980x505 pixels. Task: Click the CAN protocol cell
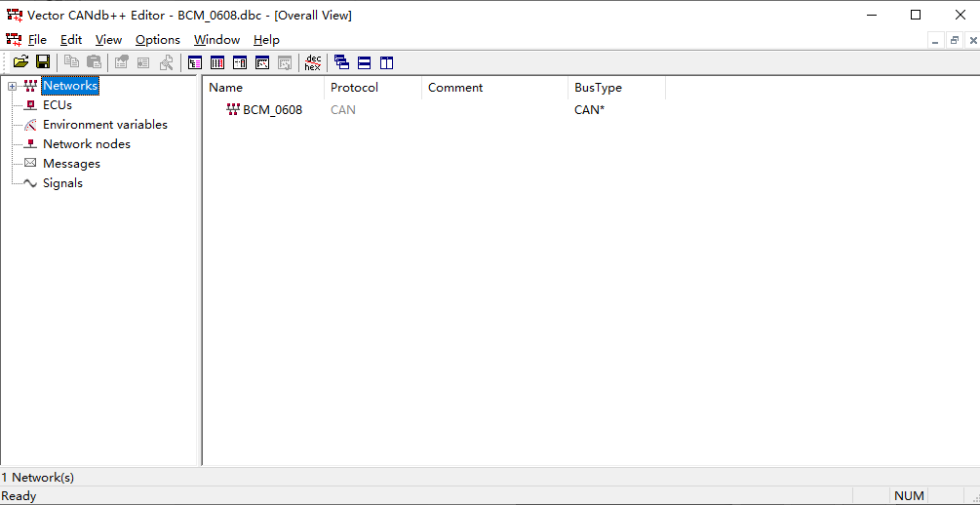point(343,110)
